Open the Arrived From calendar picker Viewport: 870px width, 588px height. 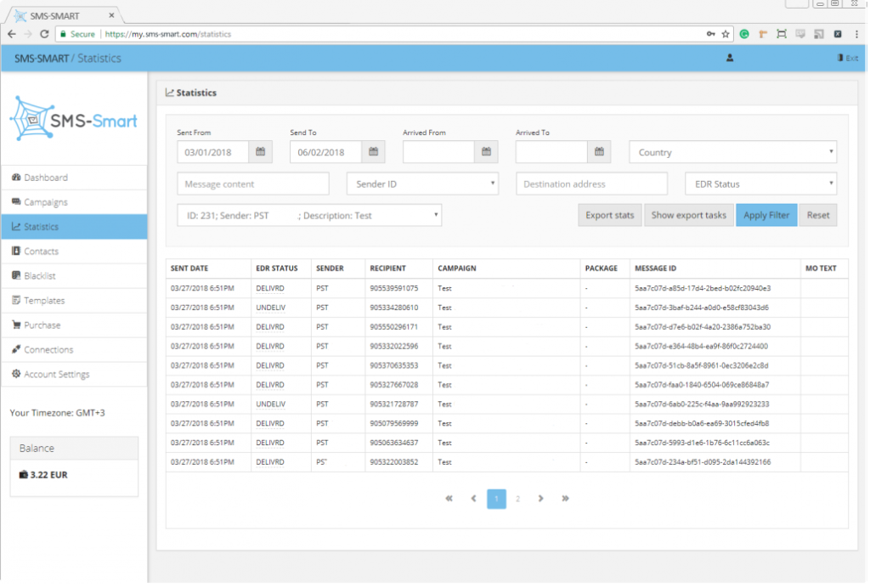point(486,152)
